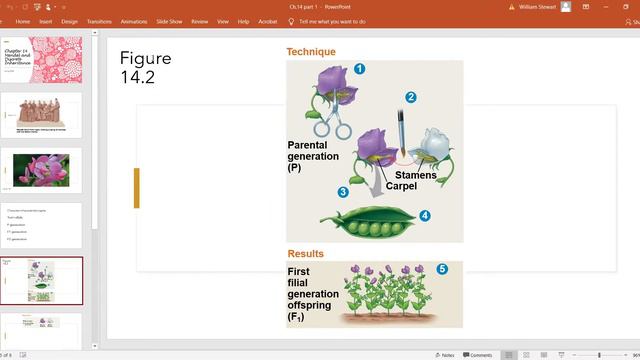Open the Insert ribbon tab

click(46, 22)
